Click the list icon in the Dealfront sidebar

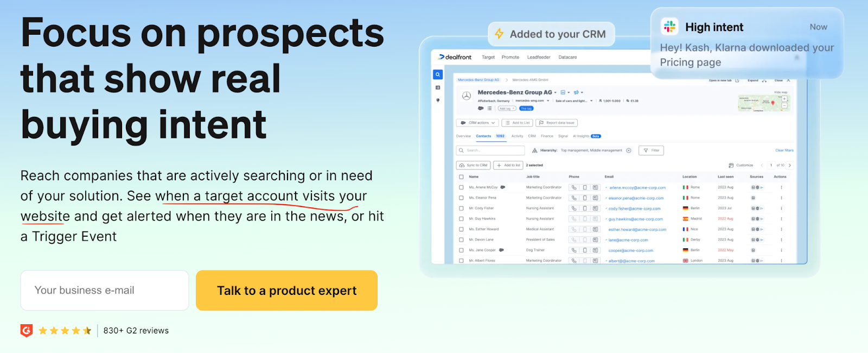(437, 87)
